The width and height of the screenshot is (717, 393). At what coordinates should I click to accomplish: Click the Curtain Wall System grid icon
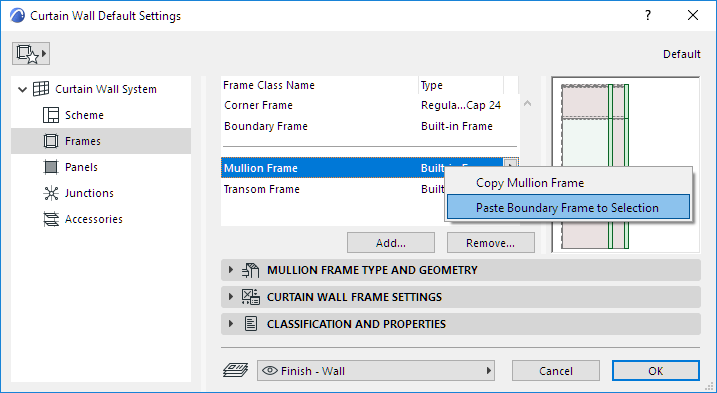pyautogui.click(x=41, y=89)
